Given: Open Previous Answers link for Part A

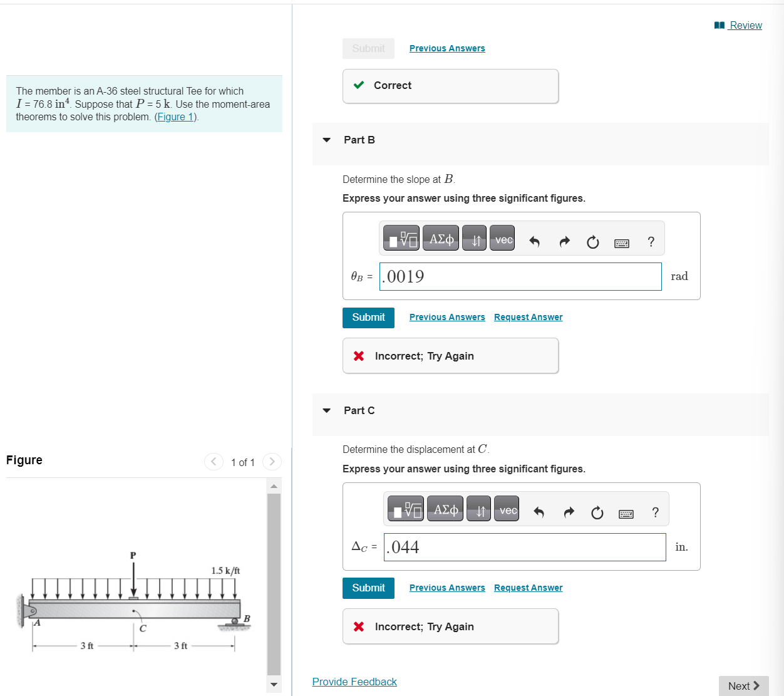Looking at the screenshot, I should tap(447, 48).
